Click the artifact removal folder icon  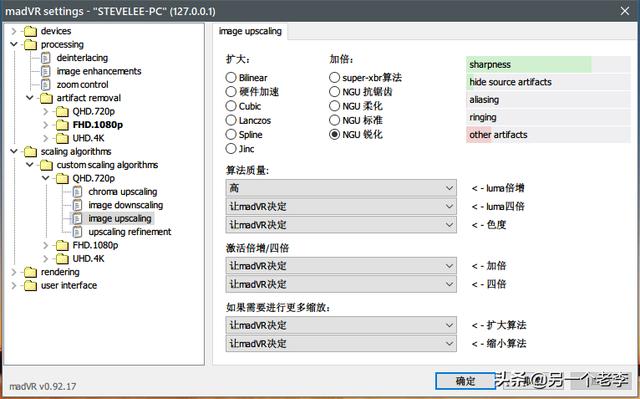[46, 98]
